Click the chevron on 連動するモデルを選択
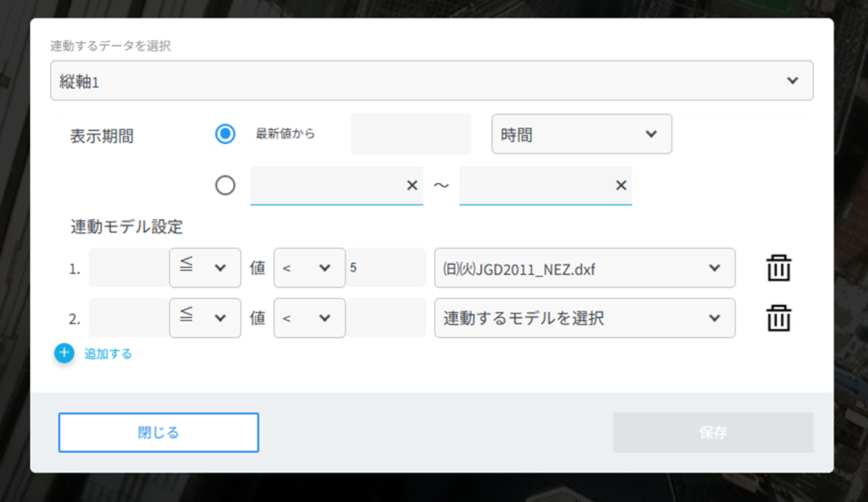This screenshot has width=868, height=502. click(x=714, y=318)
